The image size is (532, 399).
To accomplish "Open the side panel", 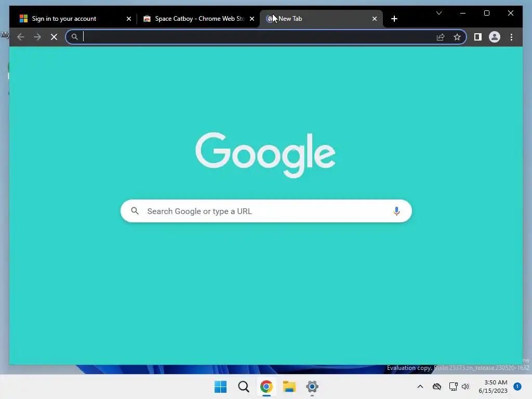I will click(x=478, y=37).
